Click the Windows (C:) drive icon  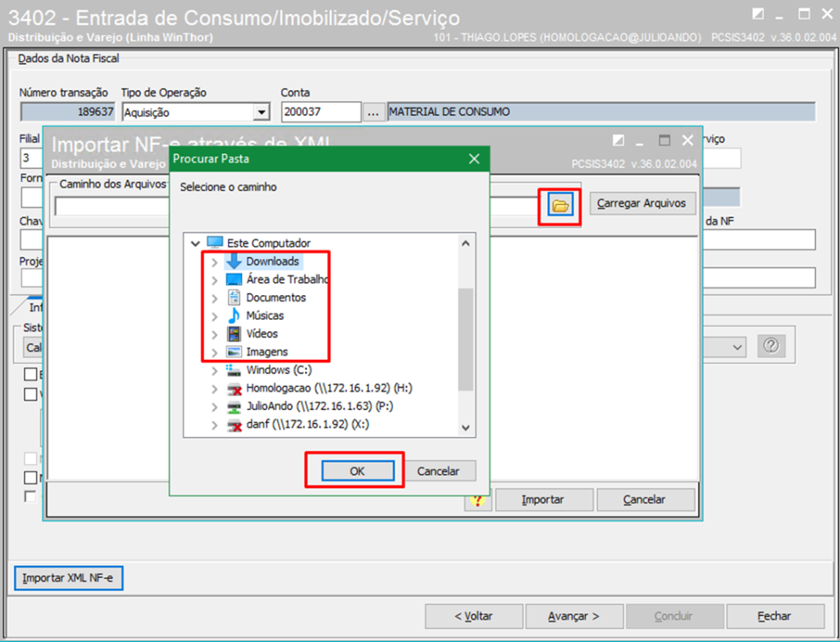tap(234, 370)
